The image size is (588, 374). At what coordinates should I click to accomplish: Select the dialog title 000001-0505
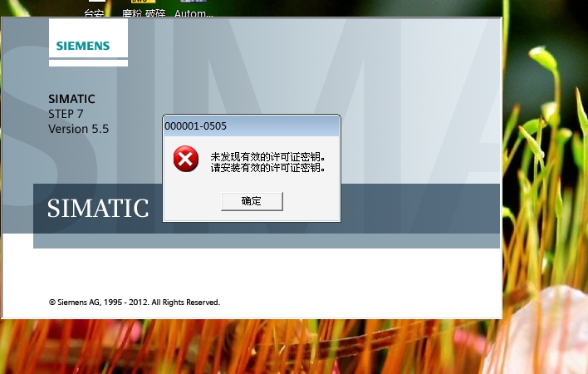click(x=195, y=126)
